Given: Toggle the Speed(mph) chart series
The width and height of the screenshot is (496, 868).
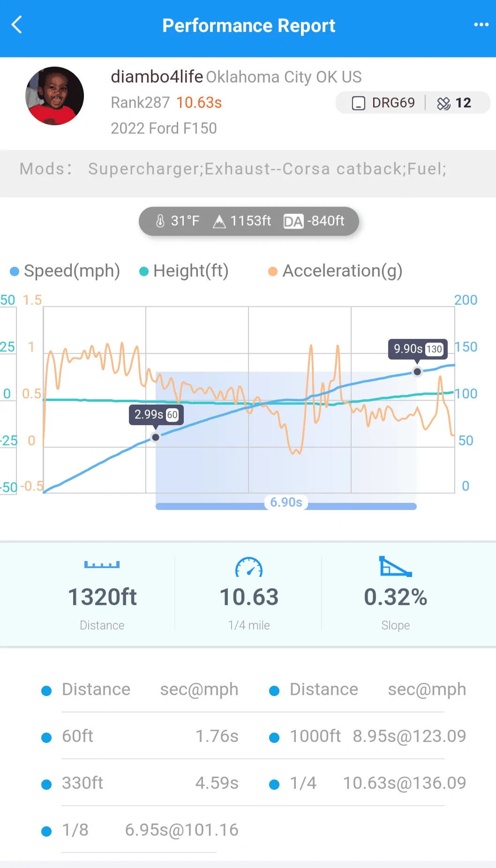Looking at the screenshot, I should 65,271.
